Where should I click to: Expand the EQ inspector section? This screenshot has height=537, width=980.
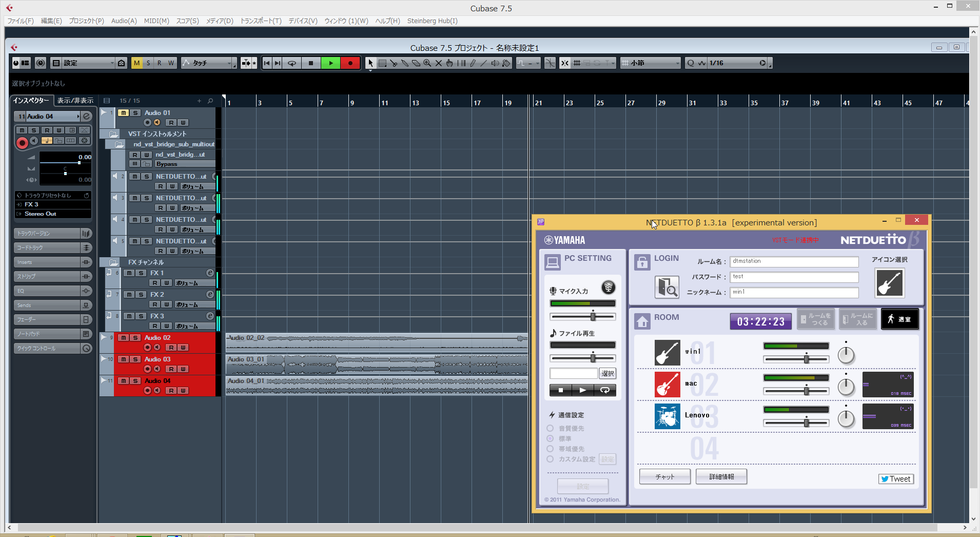[x=47, y=291]
